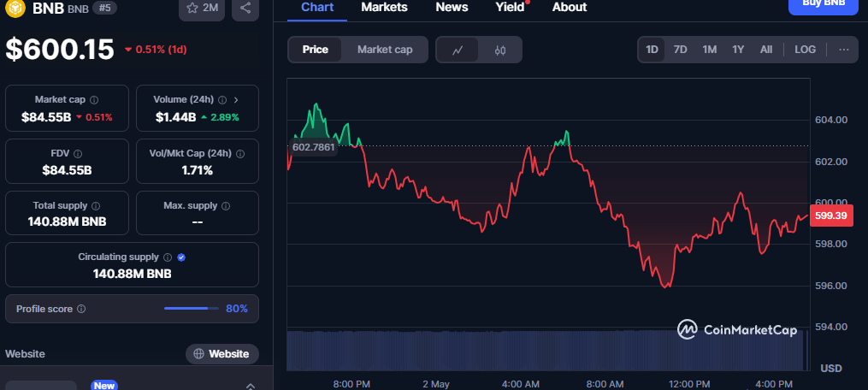Image resolution: width=868 pixels, height=390 pixels.
Task: Click the $84.55B Market cap value
Action: tap(46, 117)
